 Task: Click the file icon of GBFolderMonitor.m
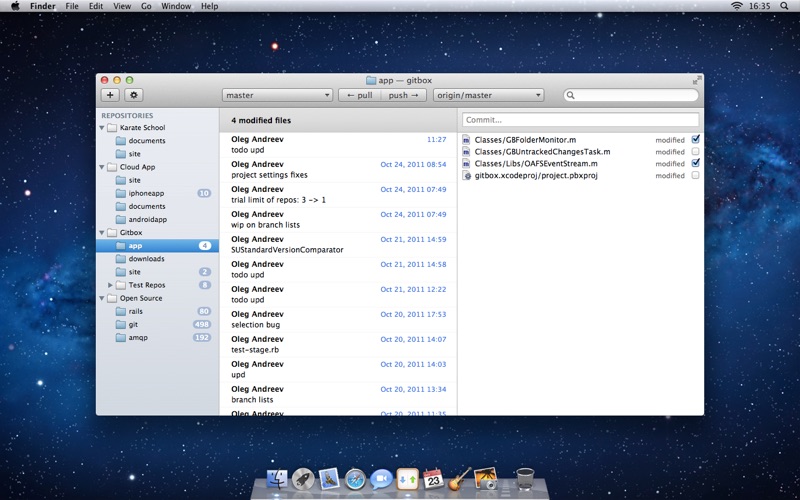pos(466,139)
